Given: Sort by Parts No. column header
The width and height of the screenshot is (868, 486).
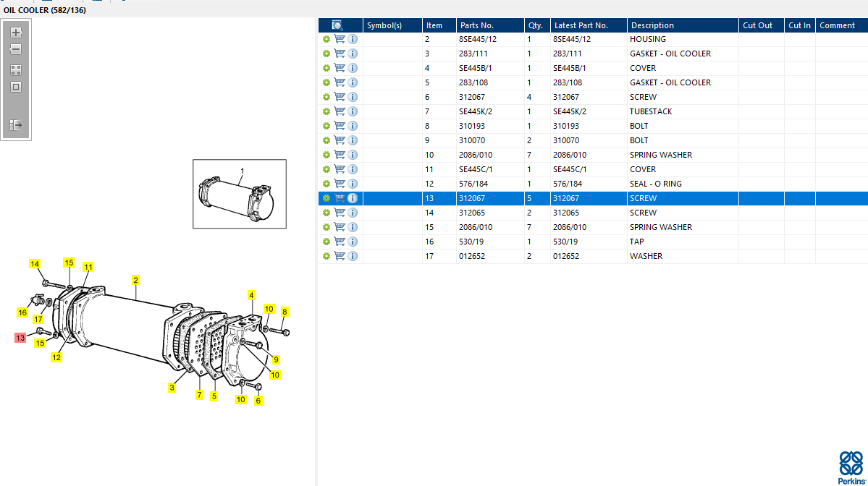Looking at the screenshot, I should click(490, 25).
